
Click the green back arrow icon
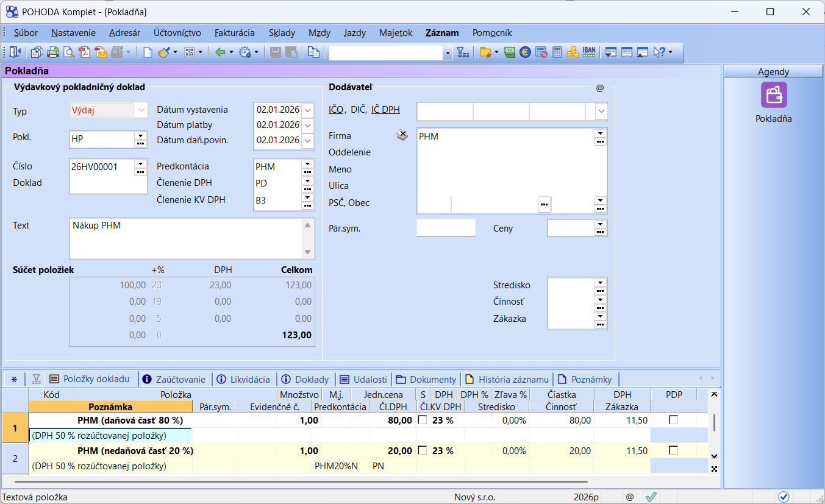tap(220, 52)
